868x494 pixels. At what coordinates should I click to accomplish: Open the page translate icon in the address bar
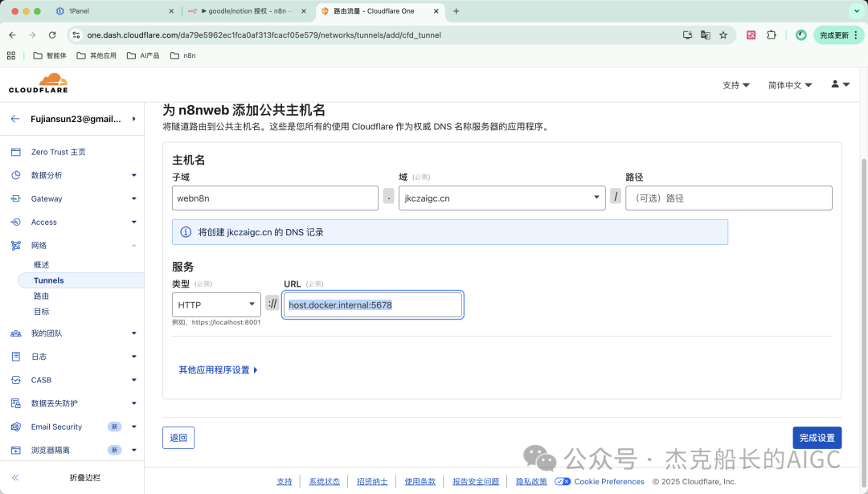[706, 35]
